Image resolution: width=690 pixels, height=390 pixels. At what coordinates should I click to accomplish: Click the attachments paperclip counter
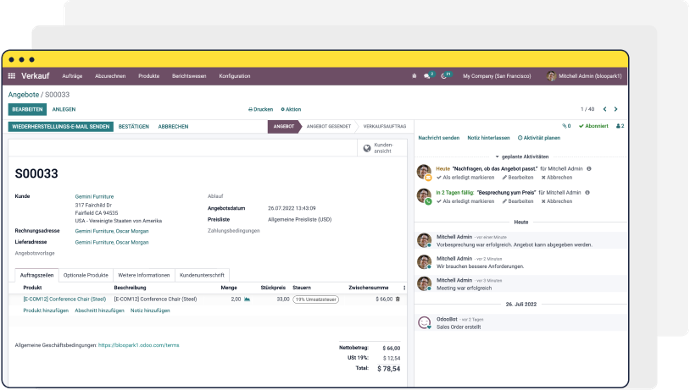pyautogui.click(x=566, y=126)
